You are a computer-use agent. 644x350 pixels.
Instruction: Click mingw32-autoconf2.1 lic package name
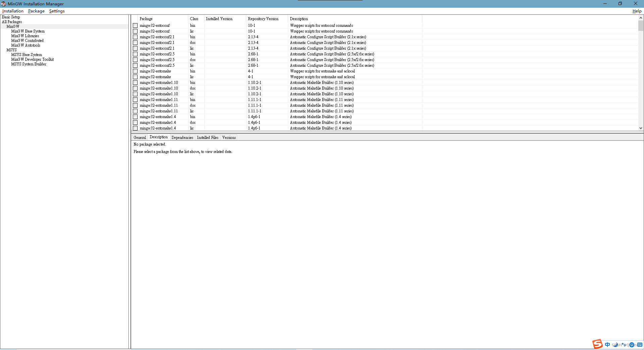pyautogui.click(x=157, y=48)
